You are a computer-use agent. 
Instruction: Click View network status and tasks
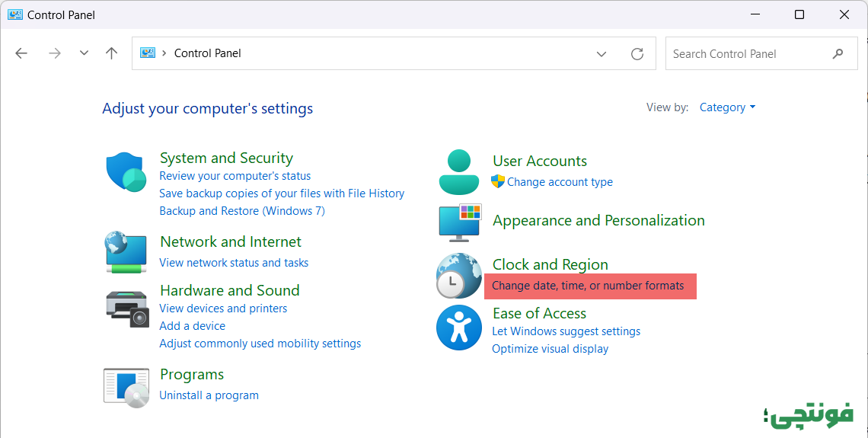pyautogui.click(x=234, y=263)
